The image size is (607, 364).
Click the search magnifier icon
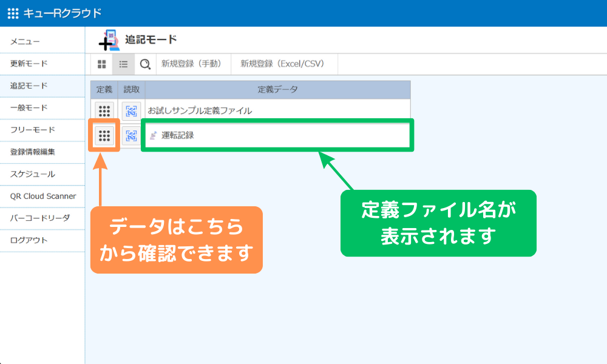[145, 64]
